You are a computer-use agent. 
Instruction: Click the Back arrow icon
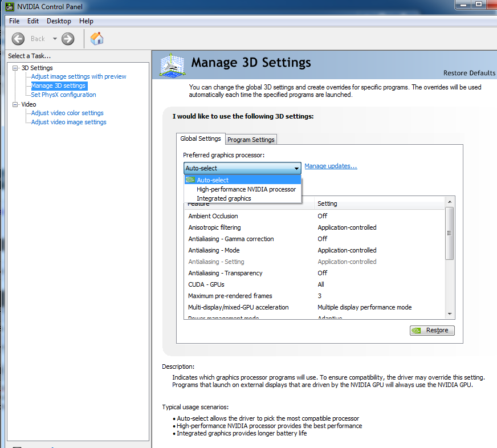coord(18,39)
